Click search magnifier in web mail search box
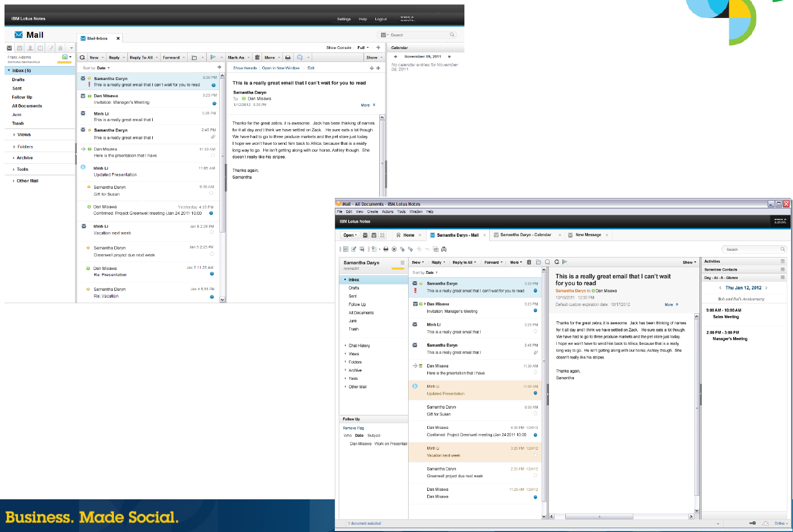 click(452, 35)
